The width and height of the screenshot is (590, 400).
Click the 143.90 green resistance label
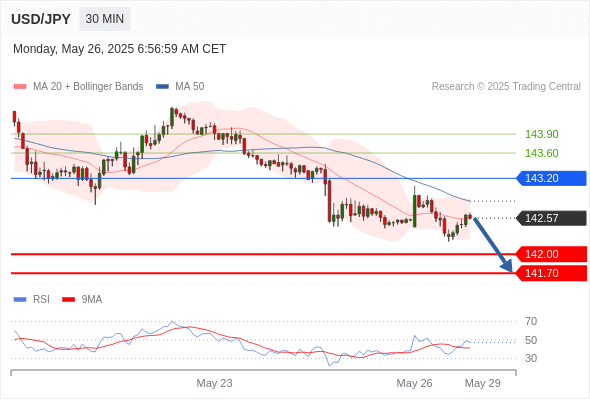point(541,134)
